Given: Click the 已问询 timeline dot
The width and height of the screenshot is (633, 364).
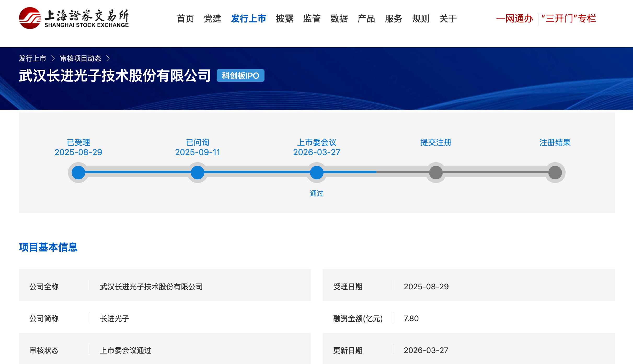Looking at the screenshot, I should [198, 173].
